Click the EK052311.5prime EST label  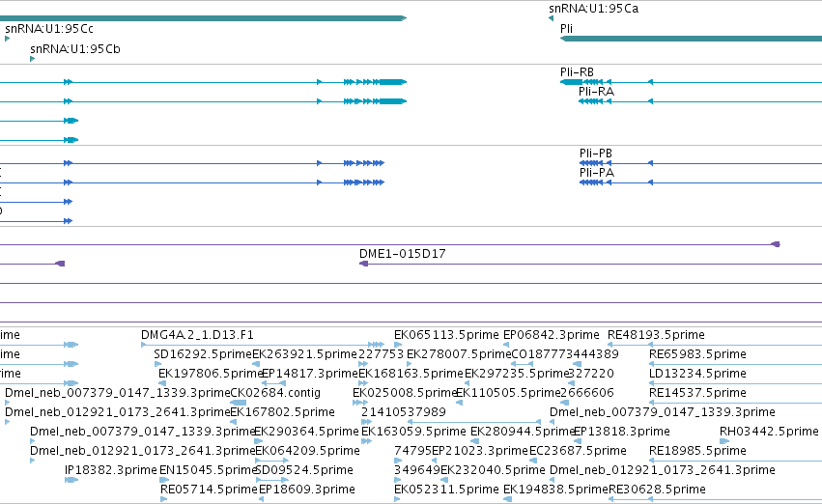[446, 490]
